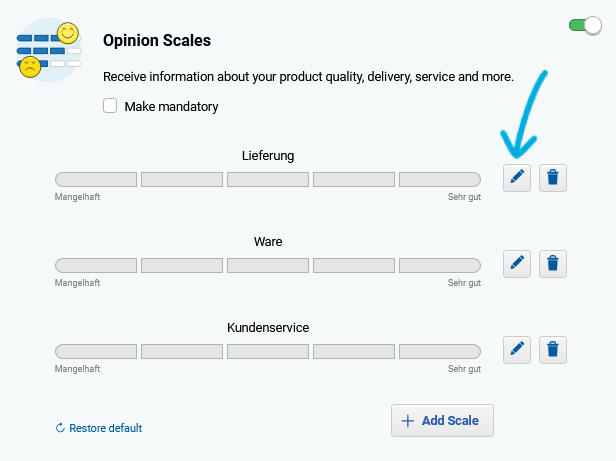Disable the Opinion Scales green toggle switch
Viewport: 616px width, 461px height.
[x=585, y=26]
